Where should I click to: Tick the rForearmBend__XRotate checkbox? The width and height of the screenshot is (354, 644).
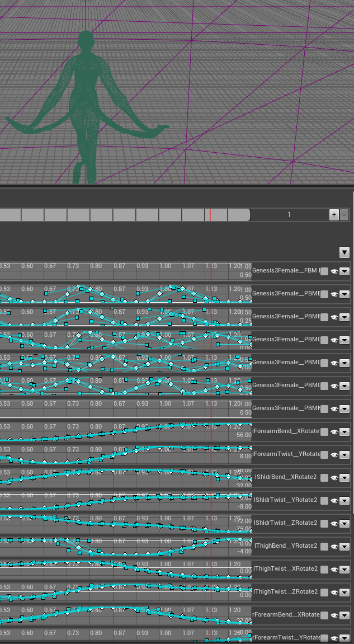coord(324,615)
